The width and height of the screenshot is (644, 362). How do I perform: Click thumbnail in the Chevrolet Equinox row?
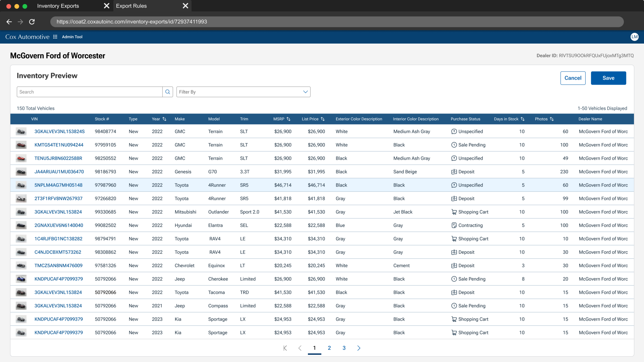[x=21, y=265]
